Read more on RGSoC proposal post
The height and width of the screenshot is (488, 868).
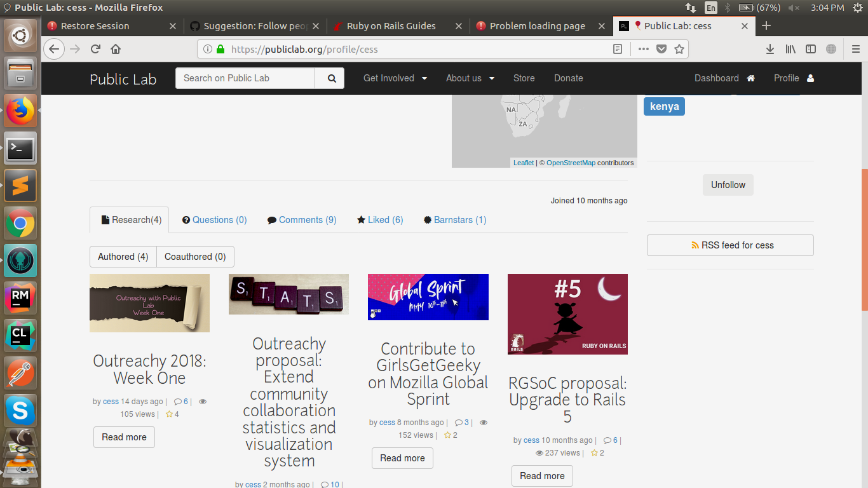click(x=542, y=476)
